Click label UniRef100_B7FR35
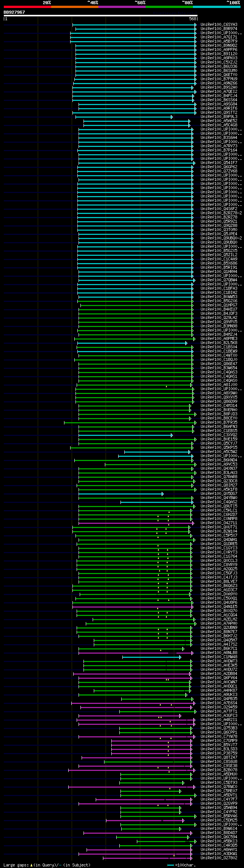Image resolution: width=244 pixels, height=868 pixels. click(219, 423)
